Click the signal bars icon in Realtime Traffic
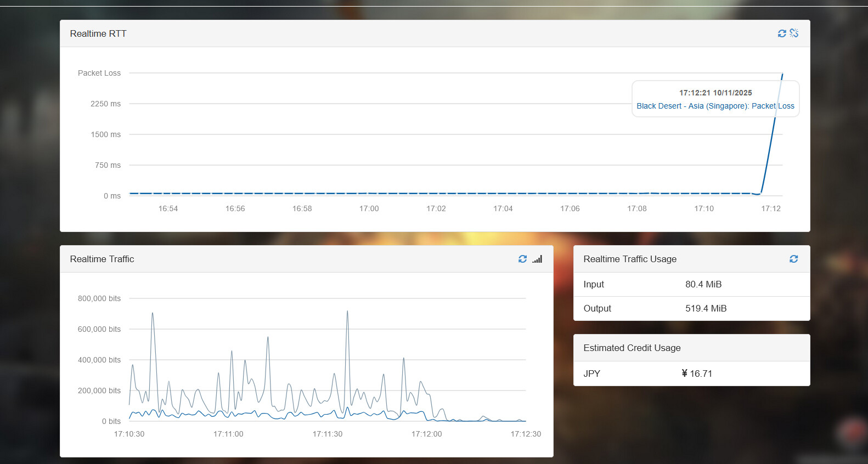Image resolution: width=868 pixels, height=464 pixels. 537,259
